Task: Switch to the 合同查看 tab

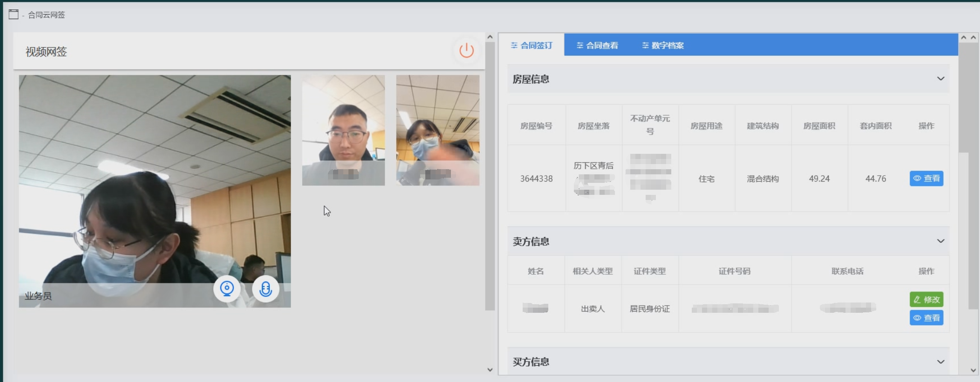Action: [597, 45]
